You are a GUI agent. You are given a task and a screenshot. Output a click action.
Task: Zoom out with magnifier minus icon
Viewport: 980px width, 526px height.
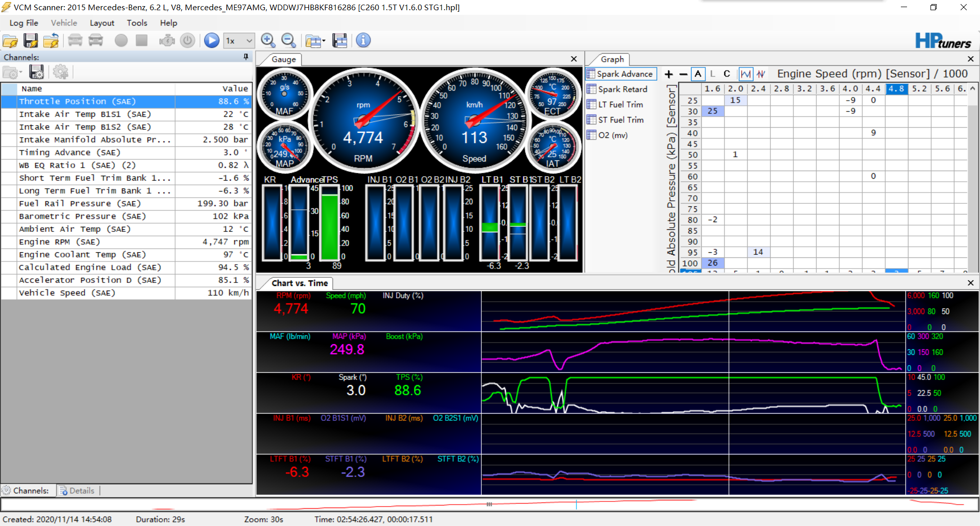[x=288, y=40]
